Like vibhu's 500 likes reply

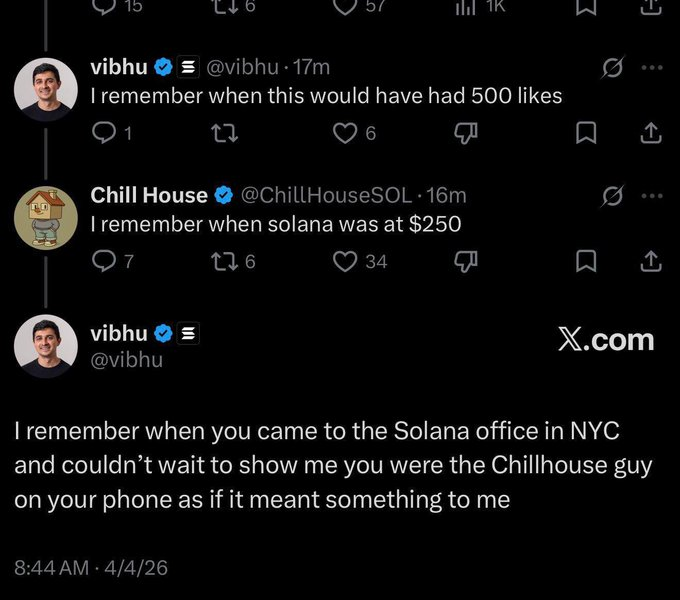point(345,133)
